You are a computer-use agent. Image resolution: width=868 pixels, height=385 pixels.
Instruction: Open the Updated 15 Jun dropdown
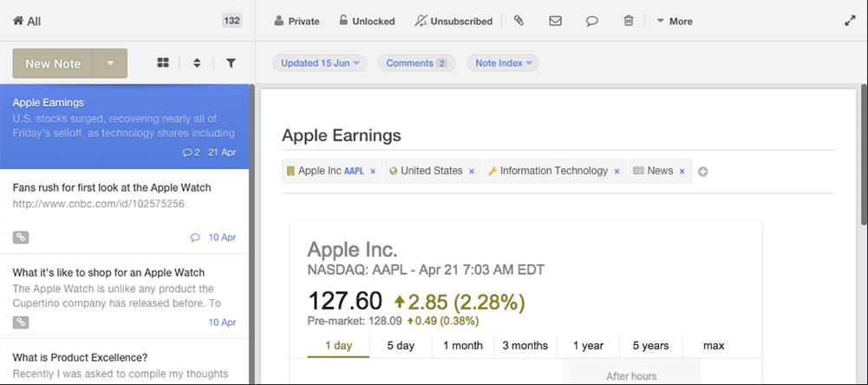[320, 63]
